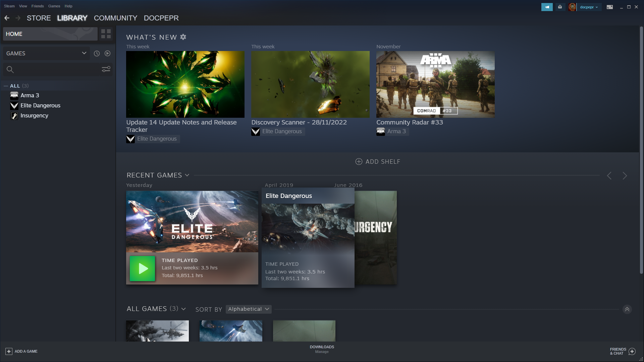This screenshot has height=362, width=644.
Task: Open the GAMES filter dropdown
Action: click(x=46, y=53)
